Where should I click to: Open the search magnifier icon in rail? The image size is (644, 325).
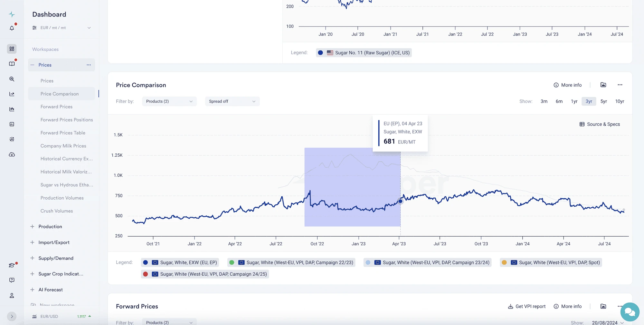pyautogui.click(x=12, y=79)
